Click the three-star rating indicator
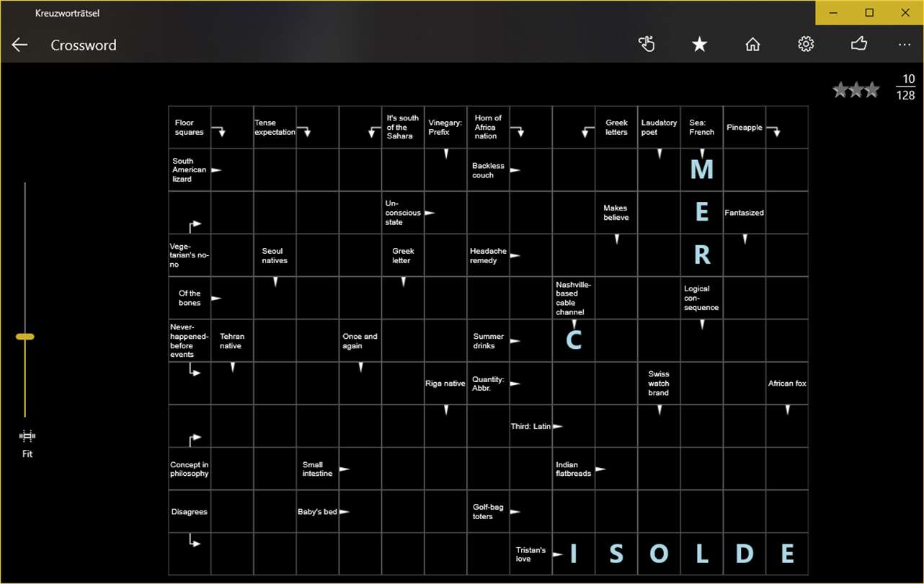This screenshot has height=584, width=924. point(856,90)
